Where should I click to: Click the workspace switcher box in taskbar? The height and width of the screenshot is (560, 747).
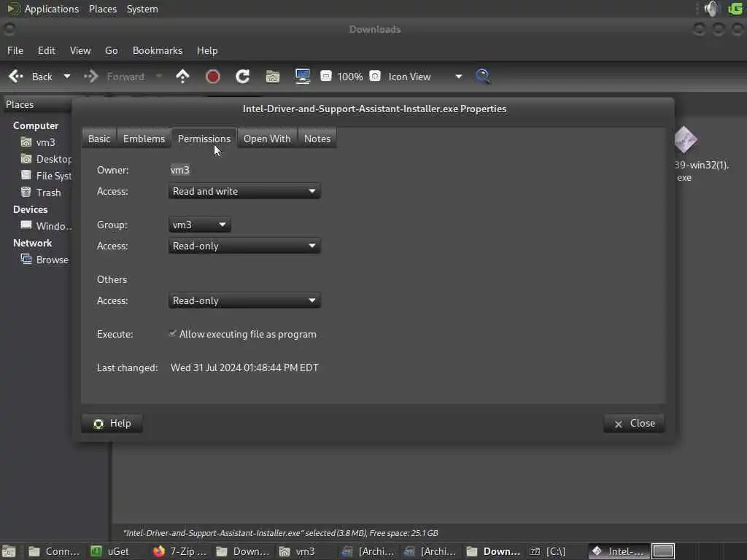(x=663, y=551)
